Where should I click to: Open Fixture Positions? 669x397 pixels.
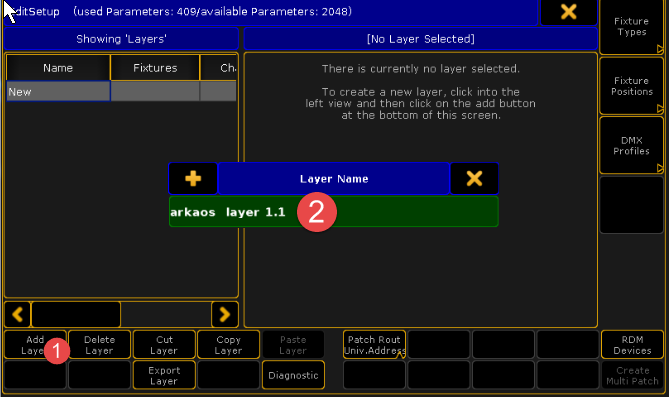(631, 86)
